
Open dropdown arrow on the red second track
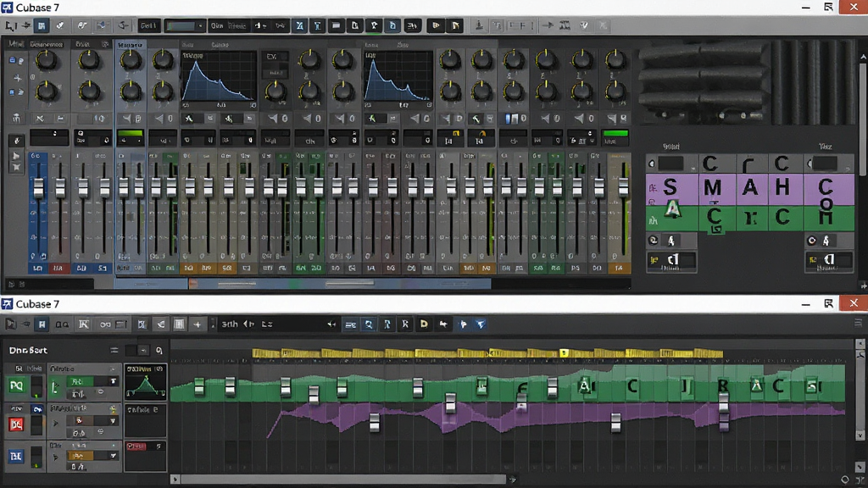[113, 421]
